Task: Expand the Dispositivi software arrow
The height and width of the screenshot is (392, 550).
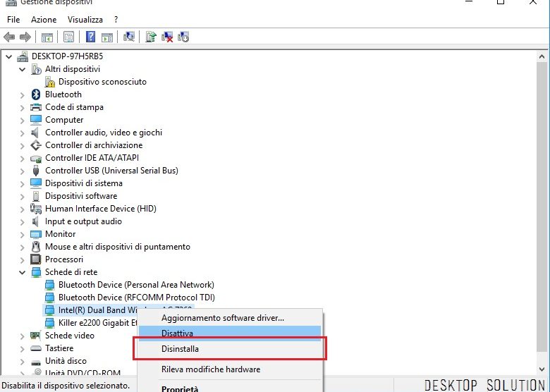Action: pos(23,196)
